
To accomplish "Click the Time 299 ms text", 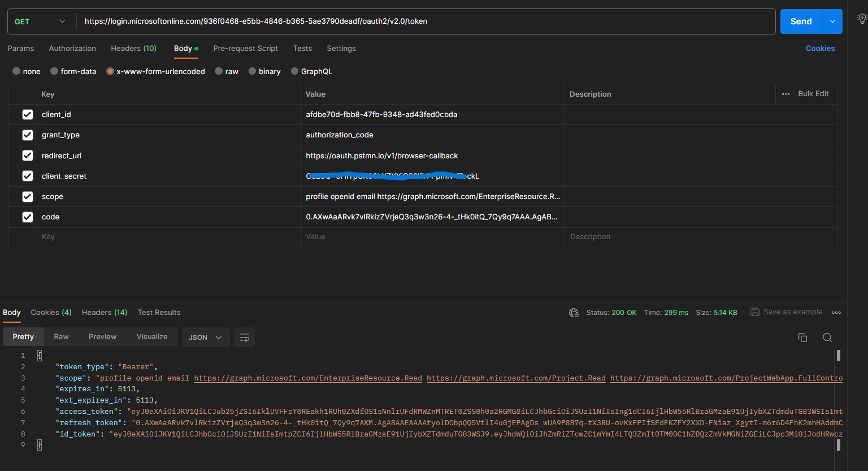I will pyautogui.click(x=666, y=313).
